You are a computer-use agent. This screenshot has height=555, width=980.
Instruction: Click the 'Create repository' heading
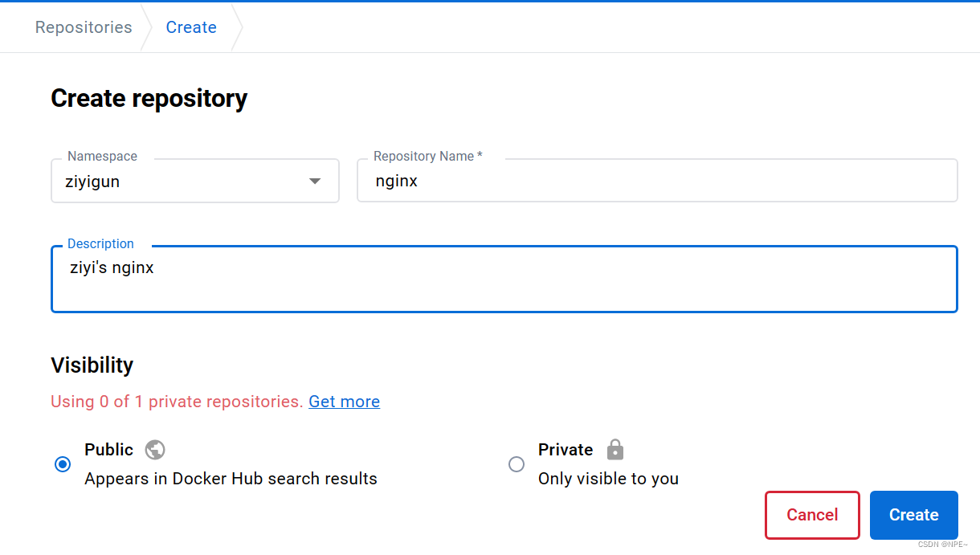tap(149, 99)
